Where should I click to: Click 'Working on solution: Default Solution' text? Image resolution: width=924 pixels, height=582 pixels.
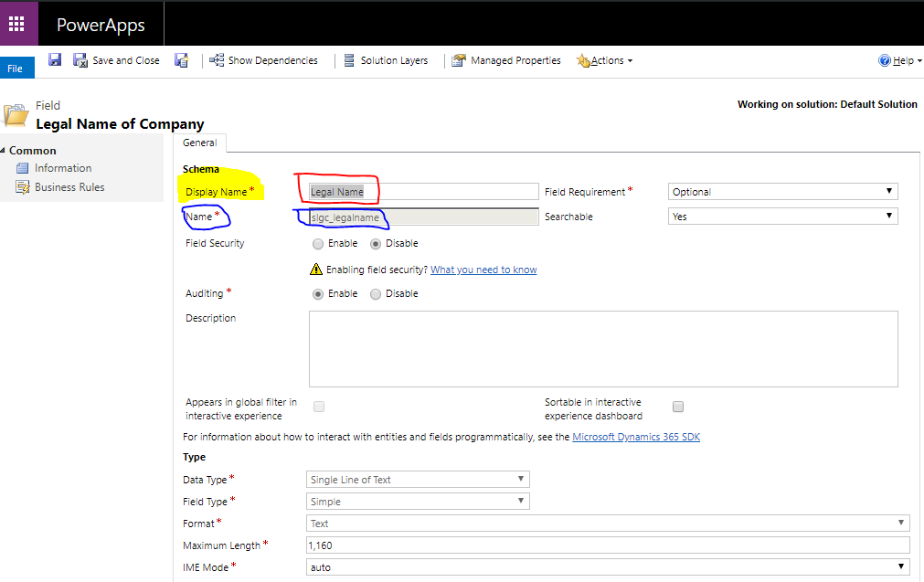(x=827, y=104)
